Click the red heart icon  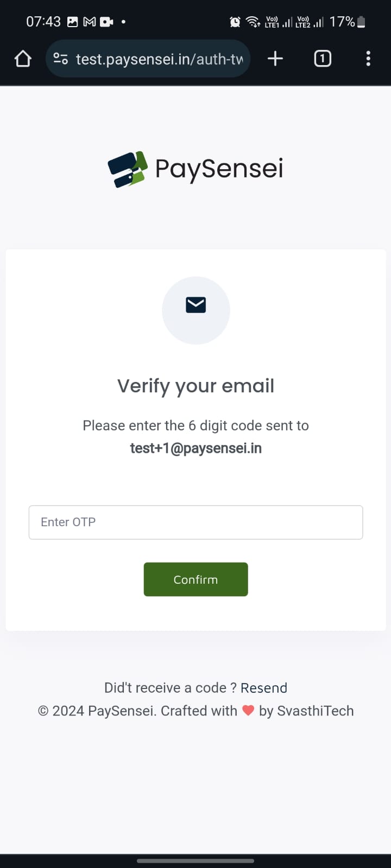point(248,711)
